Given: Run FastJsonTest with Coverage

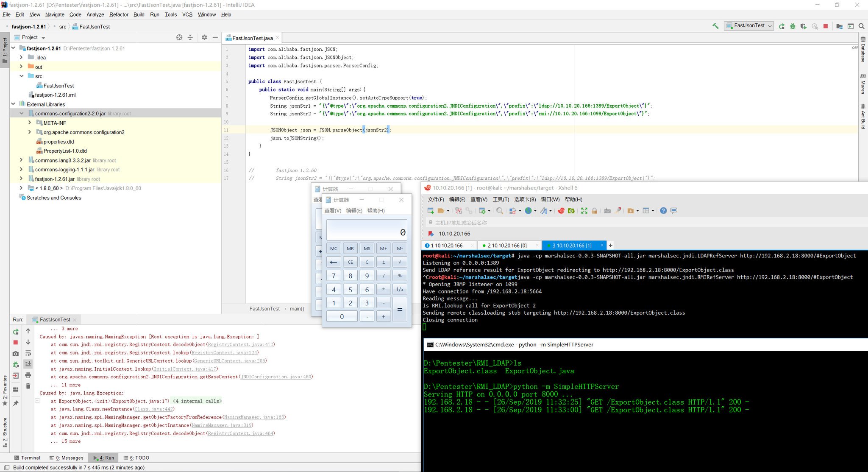Looking at the screenshot, I should pos(804,26).
